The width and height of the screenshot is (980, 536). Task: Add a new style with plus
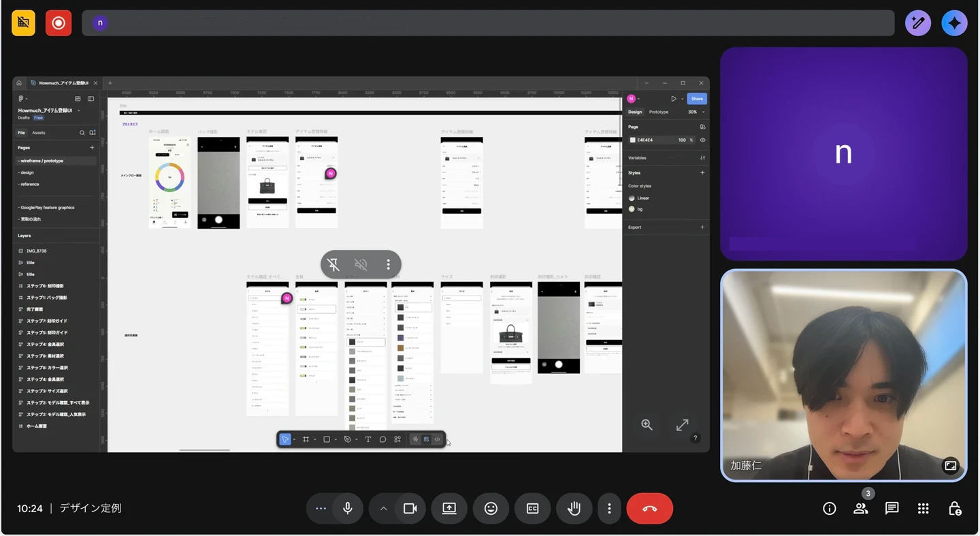702,173
